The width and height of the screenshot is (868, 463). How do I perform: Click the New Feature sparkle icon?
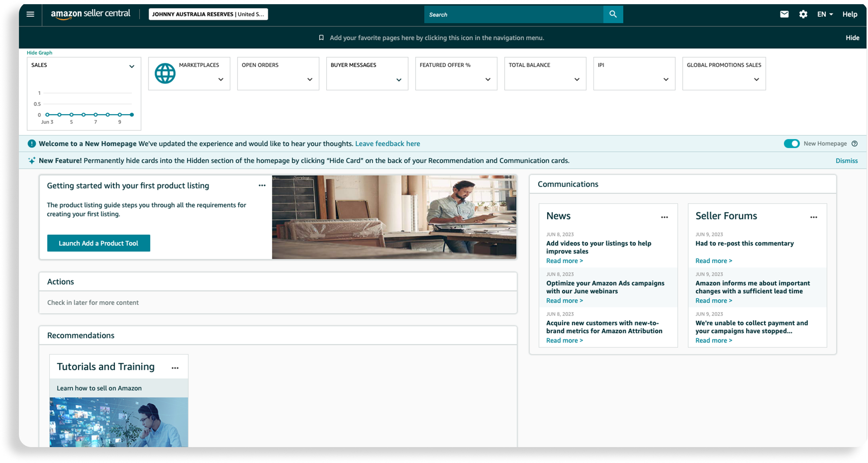point(32,161)
